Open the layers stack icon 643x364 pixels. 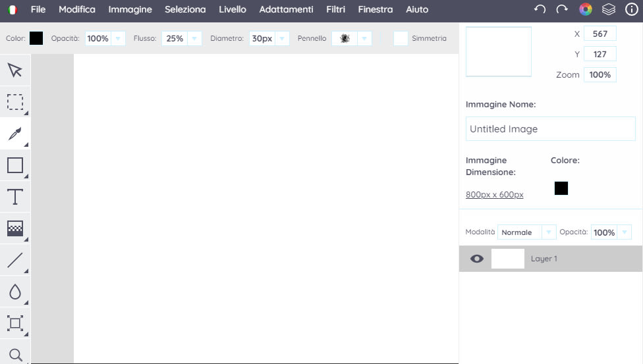coord(609,9)
